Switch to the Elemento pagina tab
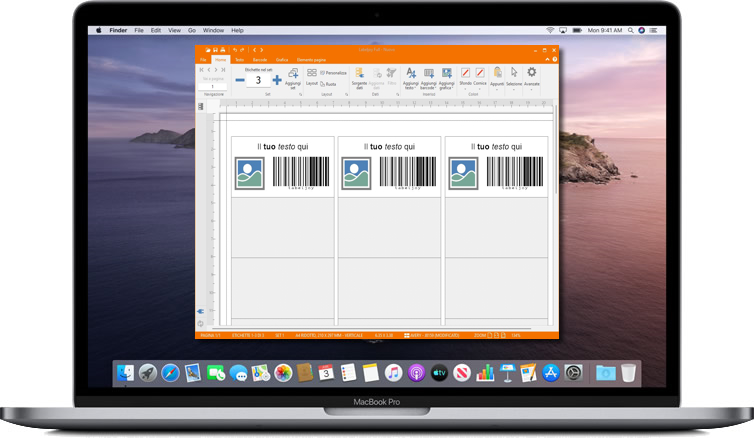Image resolution: width=754 pixels, height=438 pixels. [x=311, y=60]
